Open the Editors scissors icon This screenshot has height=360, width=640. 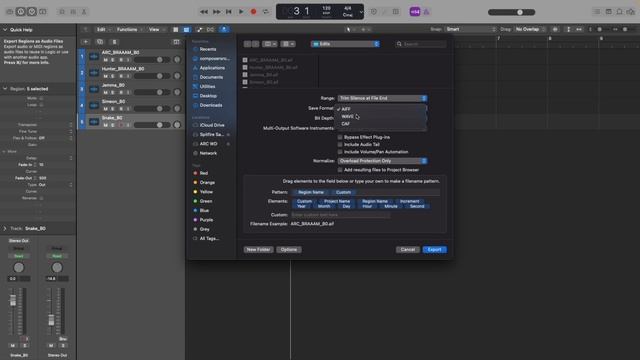[84, 12]
